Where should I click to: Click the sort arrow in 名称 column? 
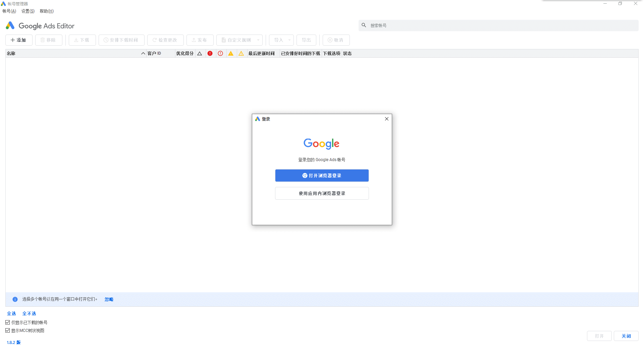(x=143, y=53)
